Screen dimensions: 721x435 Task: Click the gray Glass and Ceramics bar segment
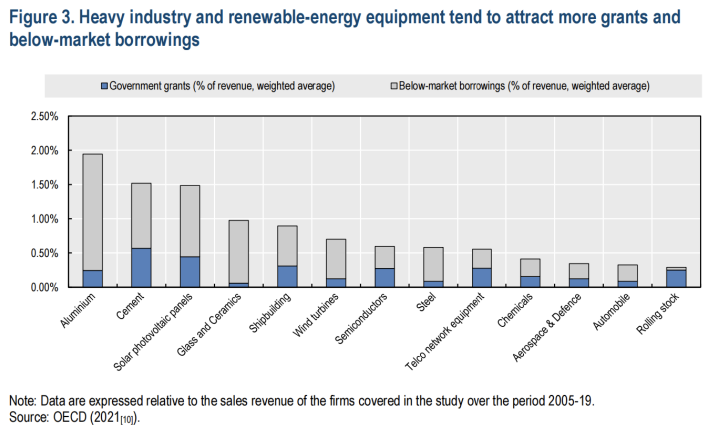click(x=239, y=250)
